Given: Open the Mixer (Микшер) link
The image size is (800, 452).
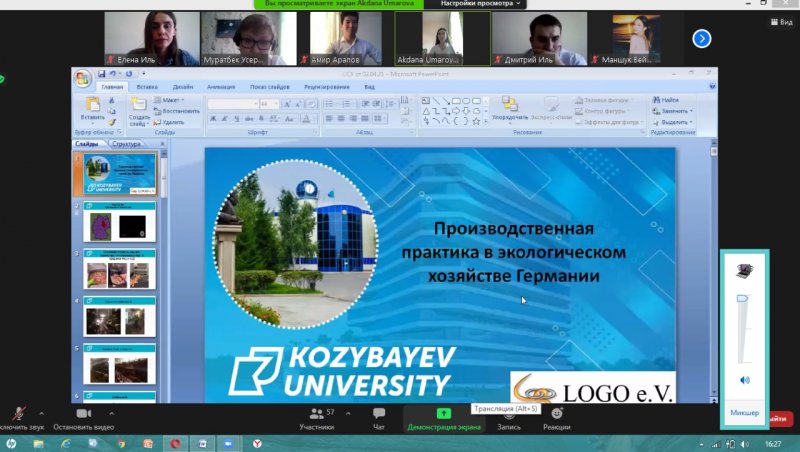Looking at the screenshot, I should click(744, 412).
